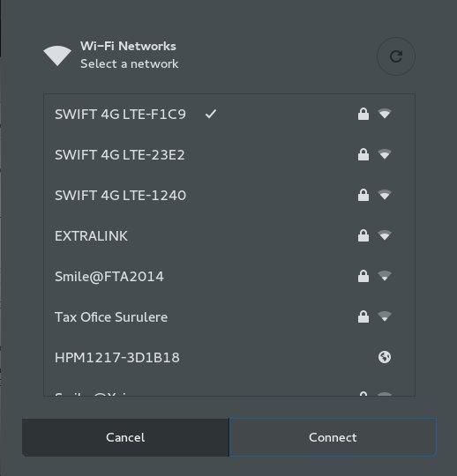Screen dimensions: 457x476
Task: Click the globe icon for HPM1217-3D1B18
Action: (385, 357)
